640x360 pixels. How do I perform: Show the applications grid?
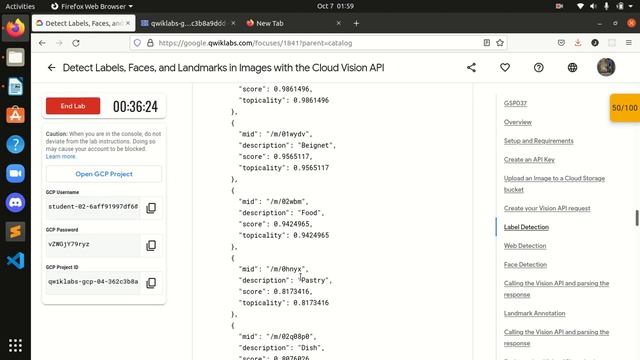(x=16, y=345)
